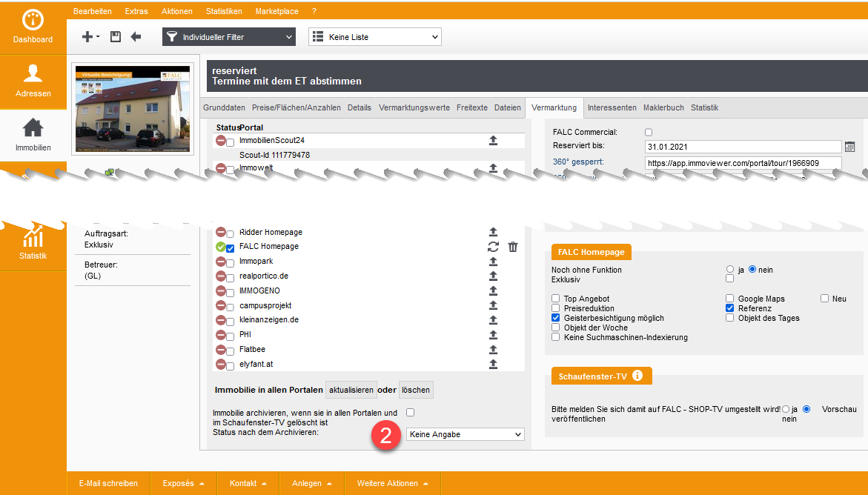The width and height of the screenshot is (868, 495).
Task: Open the Individueller Filter dropdown
Action: (x=228, y=37)
